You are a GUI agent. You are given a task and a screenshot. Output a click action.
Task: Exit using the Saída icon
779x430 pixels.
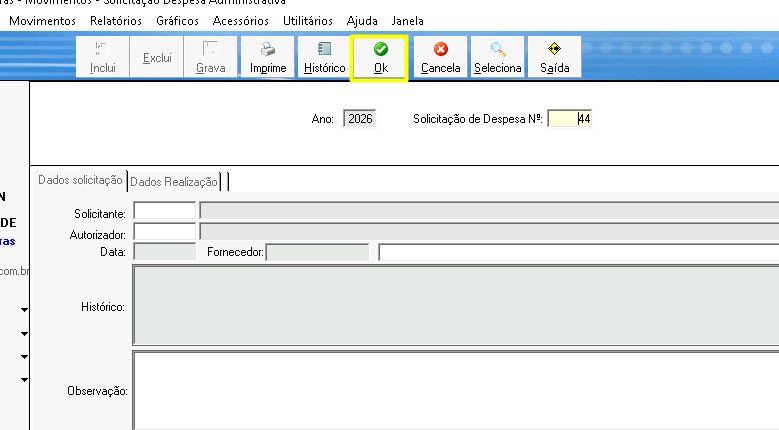pyautogui.click(x=554, y=49)
